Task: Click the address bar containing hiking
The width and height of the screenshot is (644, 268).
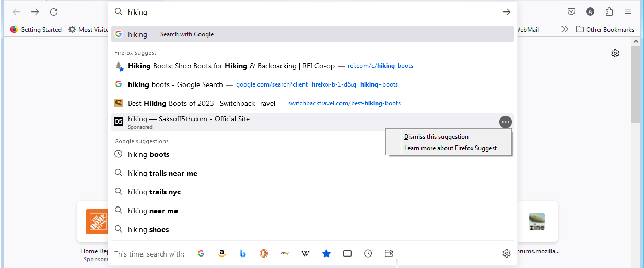Action: click(x=312, y=12)
